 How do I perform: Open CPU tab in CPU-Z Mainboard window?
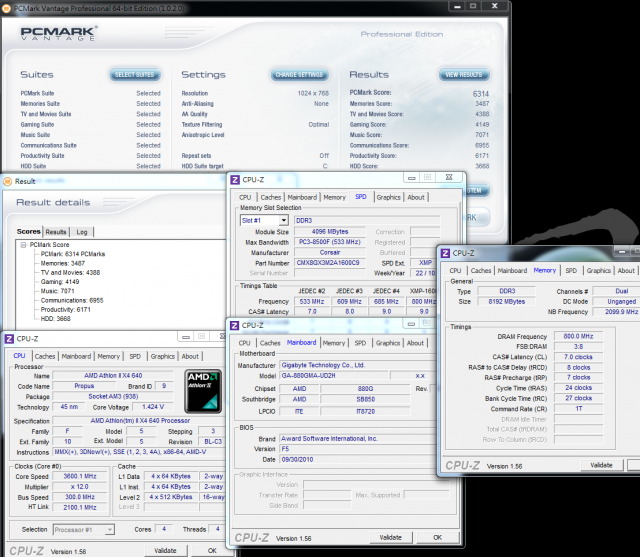pyautogui.click(x=244, y=343)
